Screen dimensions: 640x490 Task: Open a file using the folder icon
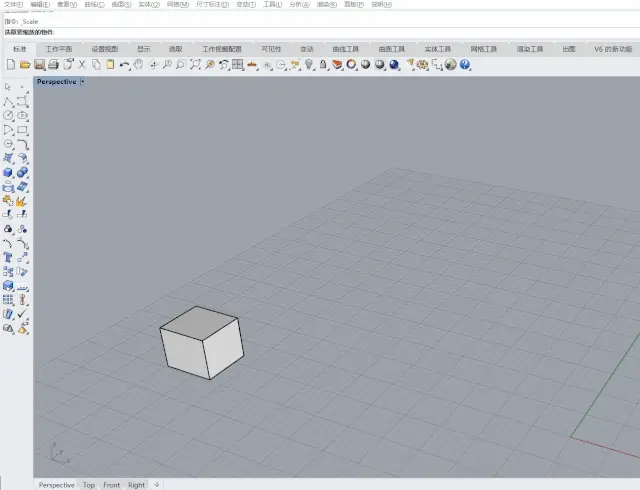click(25, 65)
